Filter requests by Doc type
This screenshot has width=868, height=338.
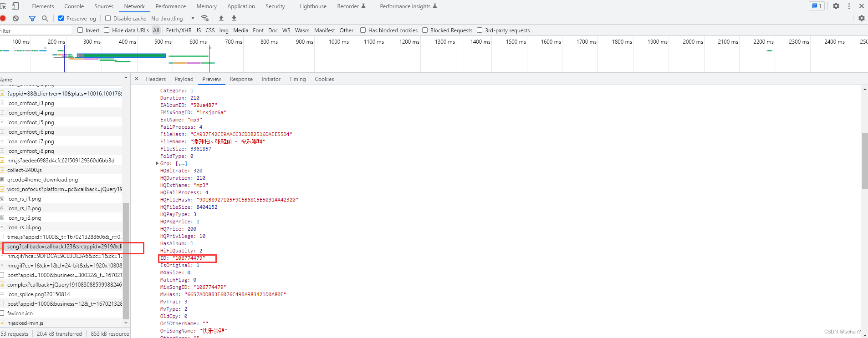273,30
